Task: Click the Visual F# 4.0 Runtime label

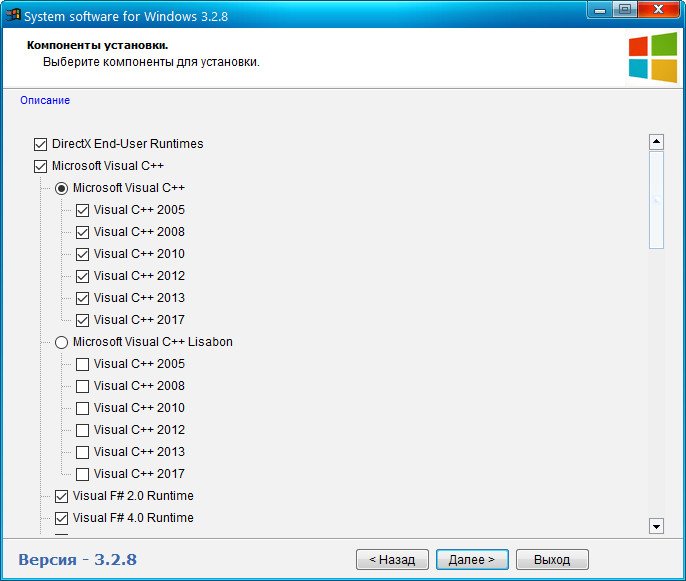Action: [133, 518]
